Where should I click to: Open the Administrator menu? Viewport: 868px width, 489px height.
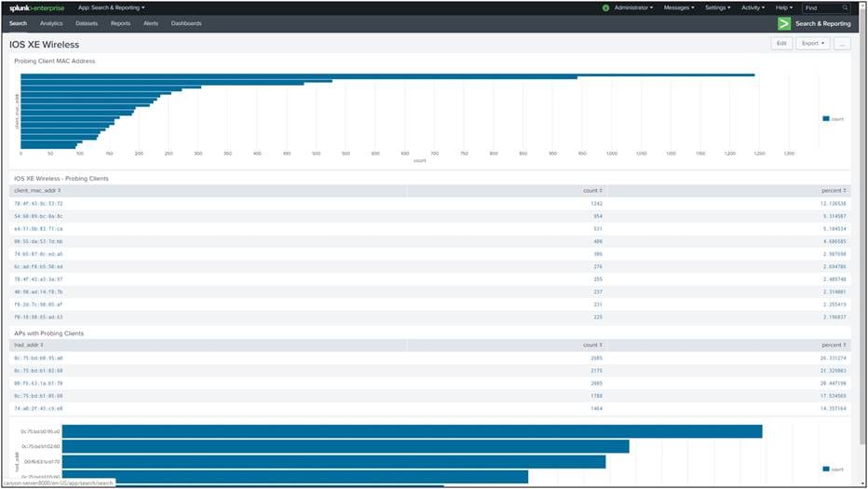pos(633,7)
